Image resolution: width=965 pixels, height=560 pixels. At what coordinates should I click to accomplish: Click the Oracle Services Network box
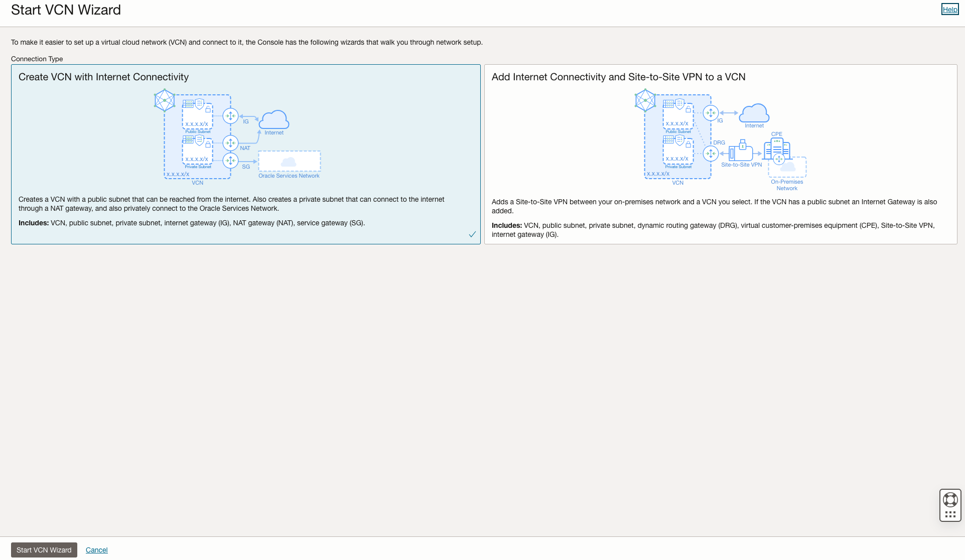point(289,162)
